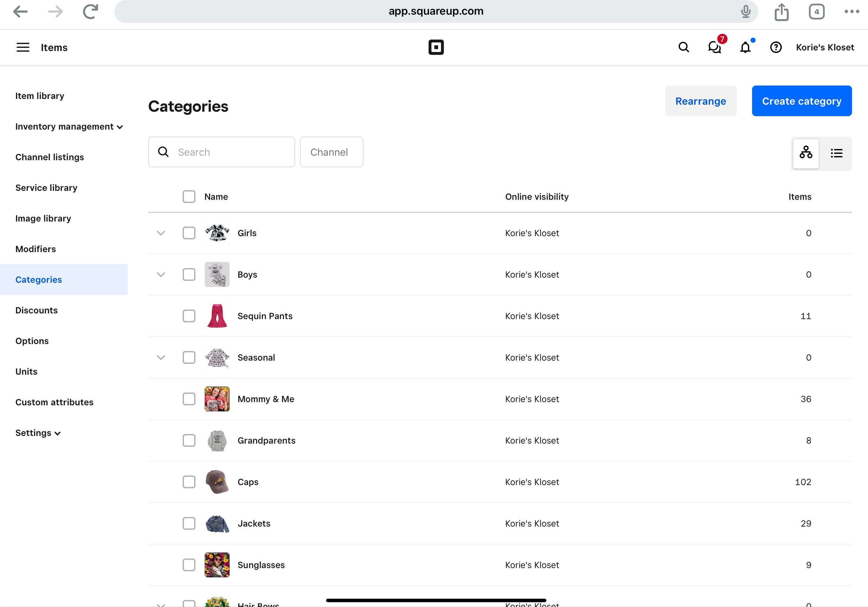Show the open tabs counter
Image resolution: width=868 pixels, height=607 pixels.
[x=817, y=11]
